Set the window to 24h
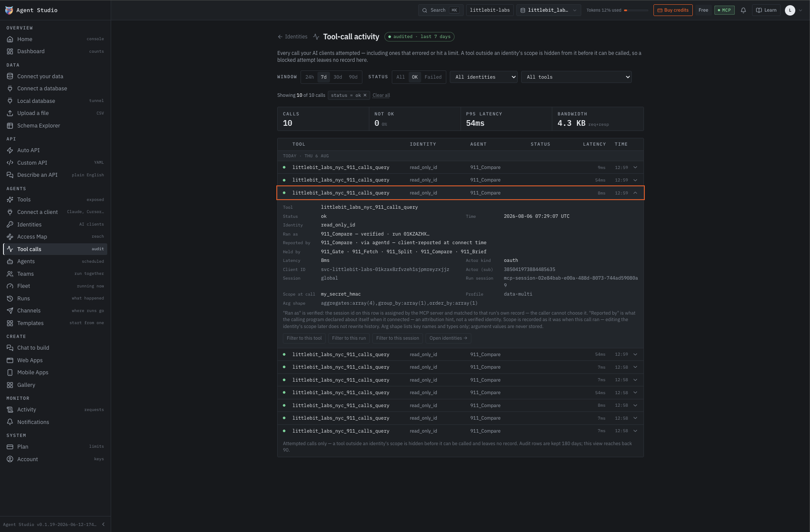The image size is (810, 532). point(310,77)
